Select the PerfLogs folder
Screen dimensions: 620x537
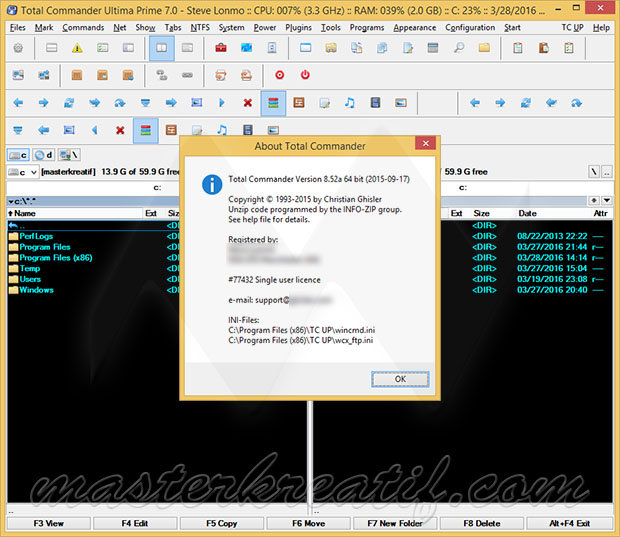click(36, 236)
